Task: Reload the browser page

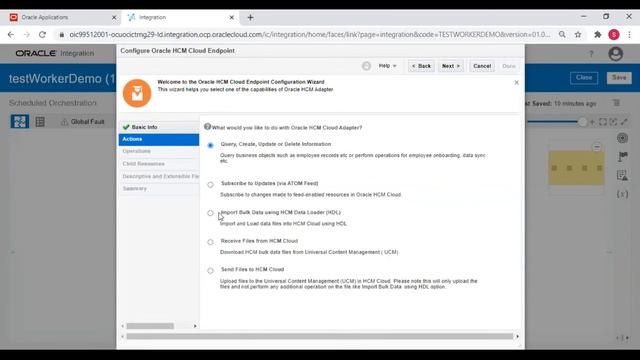Action: coord(42,35)
